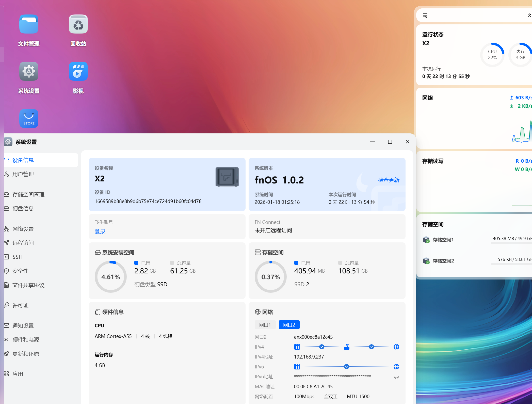This screenshot has width=532, height=404.
Task: Launch the 影视 media app icon
Action: pos(78,72)
